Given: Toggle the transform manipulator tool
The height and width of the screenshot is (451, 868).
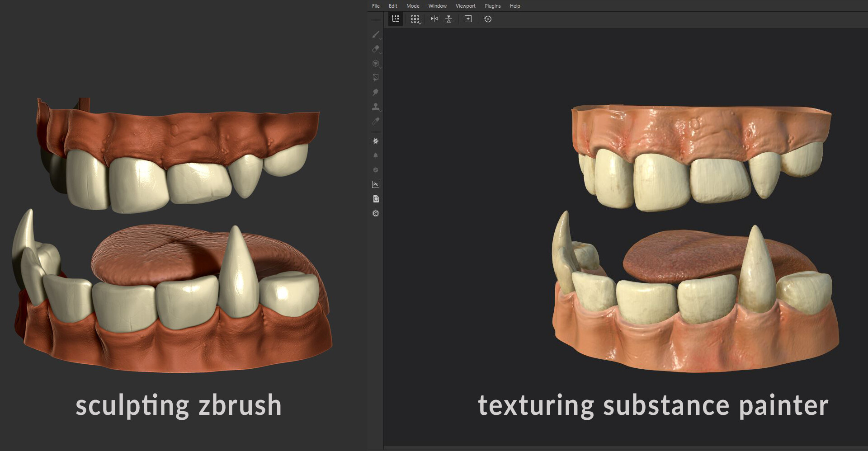Looking at the screenshot, I should coord(395,19).
